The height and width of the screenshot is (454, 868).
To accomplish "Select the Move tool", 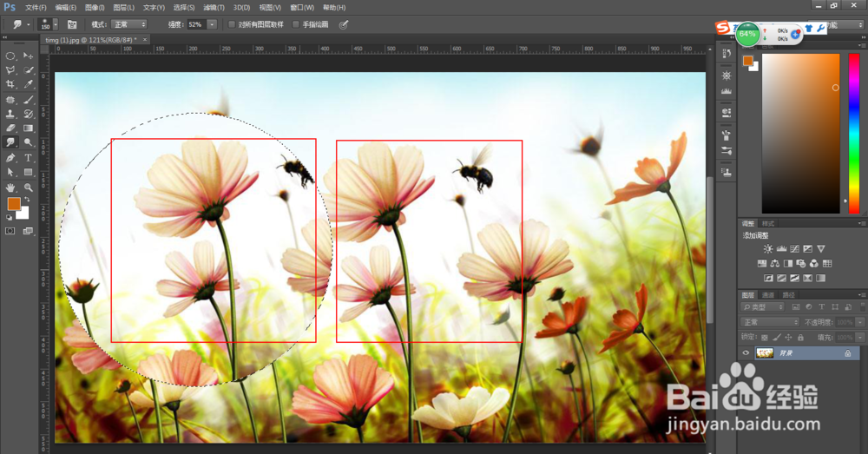I will click(29, 56).
